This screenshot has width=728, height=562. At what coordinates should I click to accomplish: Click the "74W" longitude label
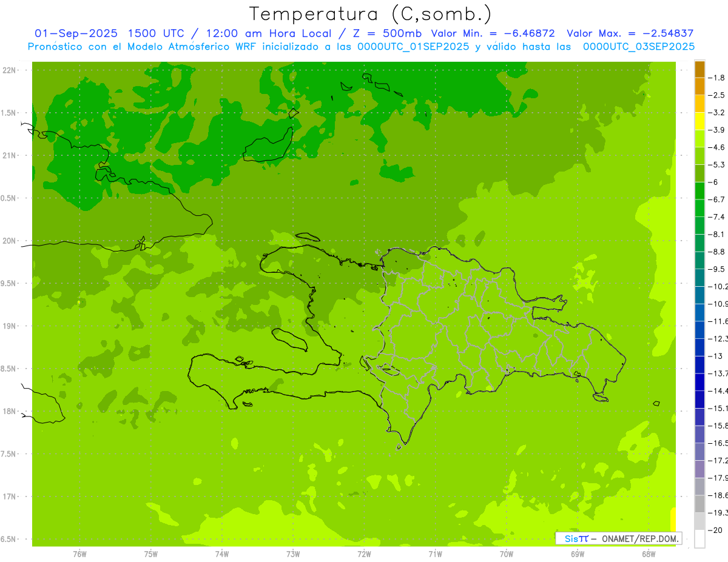click(222, 554)
